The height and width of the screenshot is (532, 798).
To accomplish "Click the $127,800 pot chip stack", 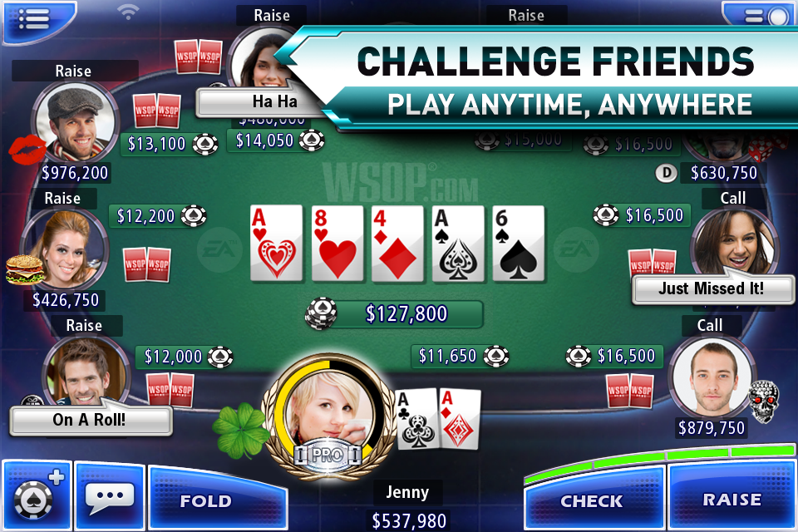I will click(321, 313).
